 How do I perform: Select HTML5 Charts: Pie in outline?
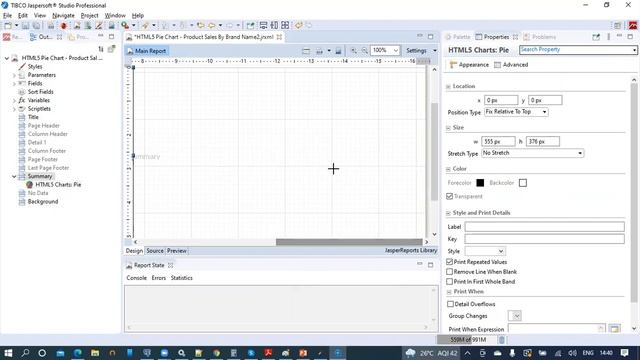tap(58, 184)
